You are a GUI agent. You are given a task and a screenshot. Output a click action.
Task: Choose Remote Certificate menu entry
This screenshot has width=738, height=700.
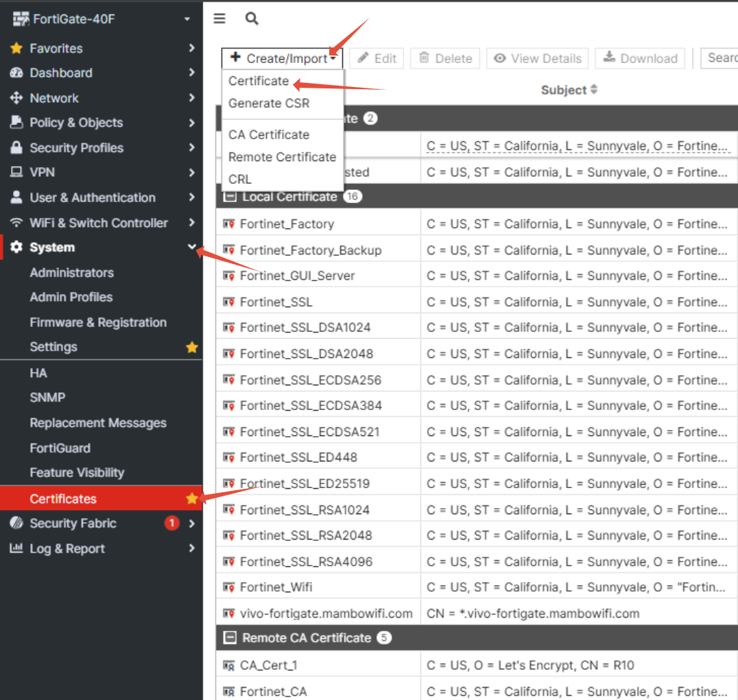(282, 156)
